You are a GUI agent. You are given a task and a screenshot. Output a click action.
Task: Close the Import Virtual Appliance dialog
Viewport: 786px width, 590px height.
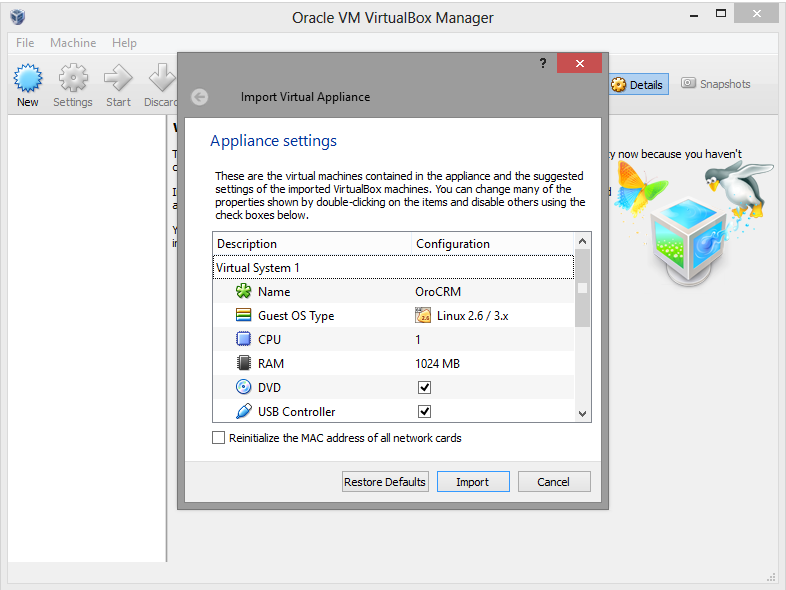click(579, 63)
